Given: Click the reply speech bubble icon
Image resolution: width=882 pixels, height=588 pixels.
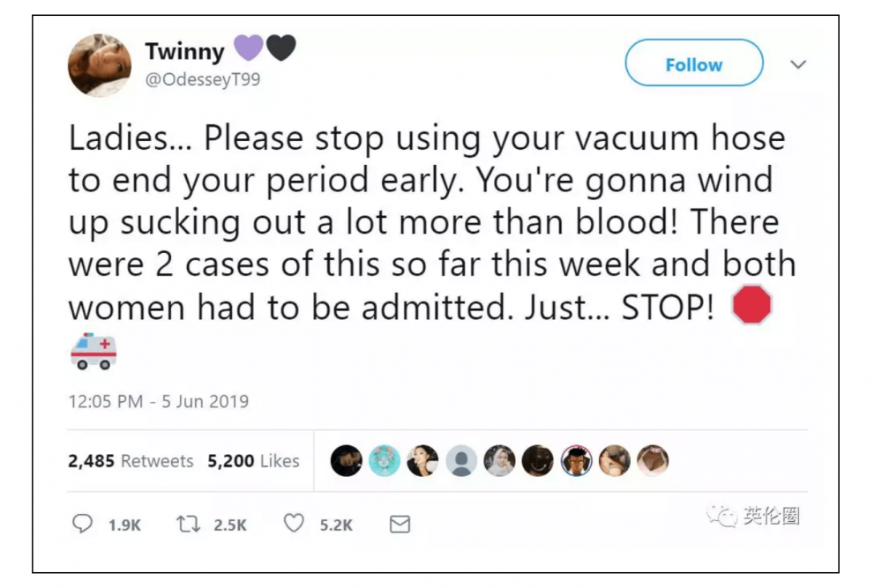Looking at the screenshot, I should [81, 524].
